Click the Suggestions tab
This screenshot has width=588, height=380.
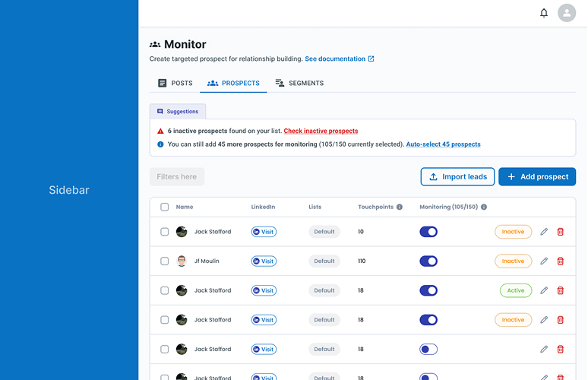pyautogui.click(x=177, y=112)
